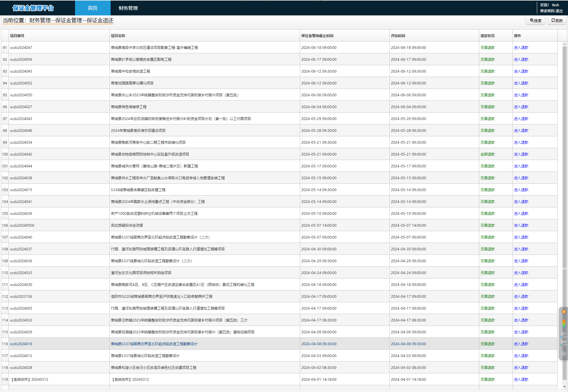Open the 首页 home tab
Screen dimensions: 568x392
pyautogui.click(x=93, y=8)
